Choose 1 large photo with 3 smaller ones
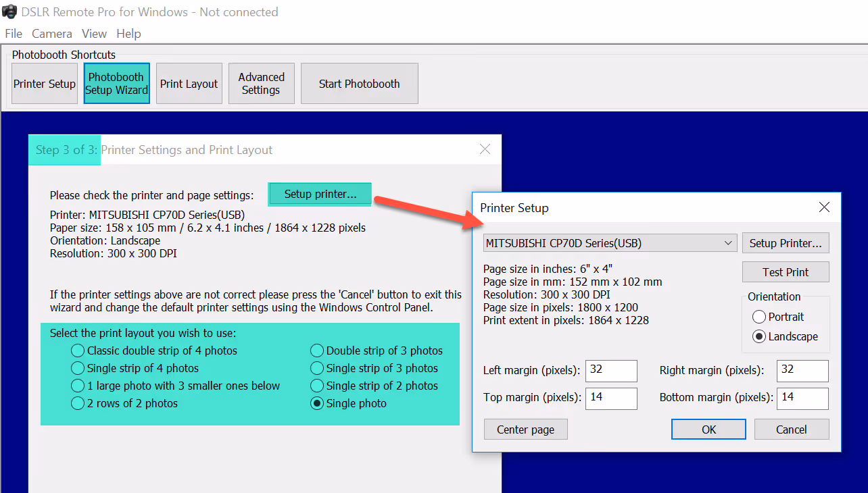Screen dimensions: 868x493 (x=175, y=386)
